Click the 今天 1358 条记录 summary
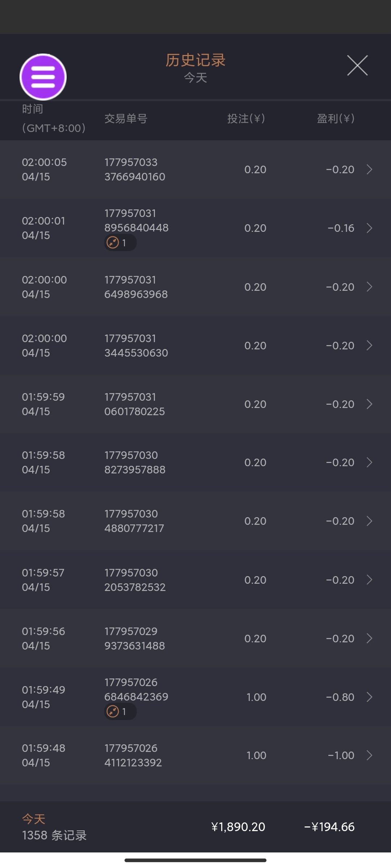391x868 pixels. [54, 827]
